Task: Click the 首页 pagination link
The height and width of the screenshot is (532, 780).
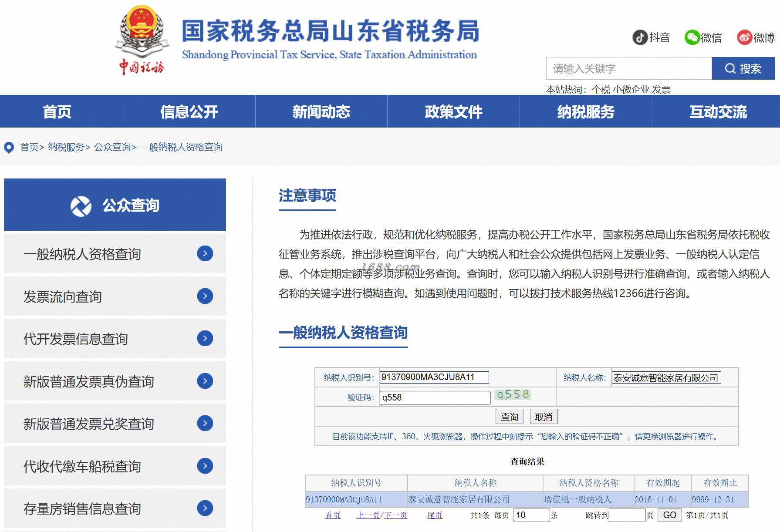Action: coord(333,515)
